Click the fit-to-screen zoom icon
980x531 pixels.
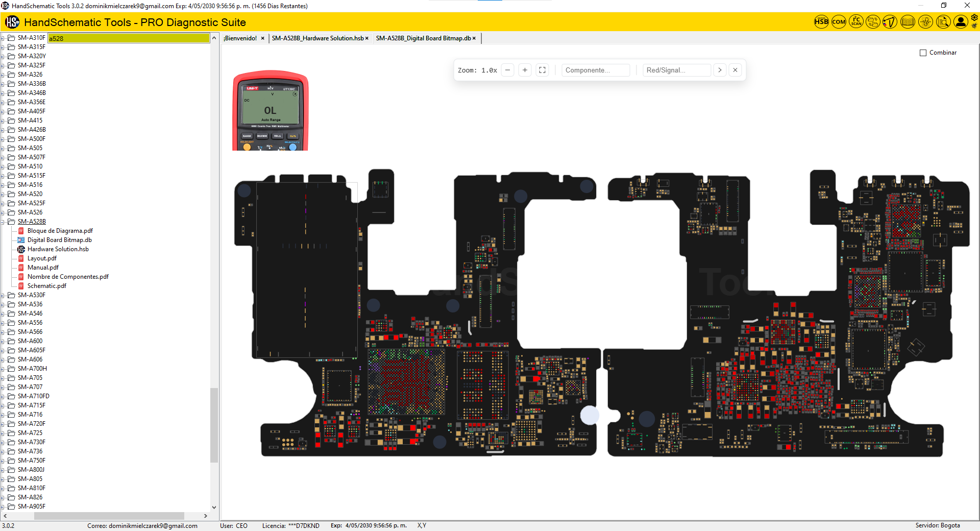point(543,70)
